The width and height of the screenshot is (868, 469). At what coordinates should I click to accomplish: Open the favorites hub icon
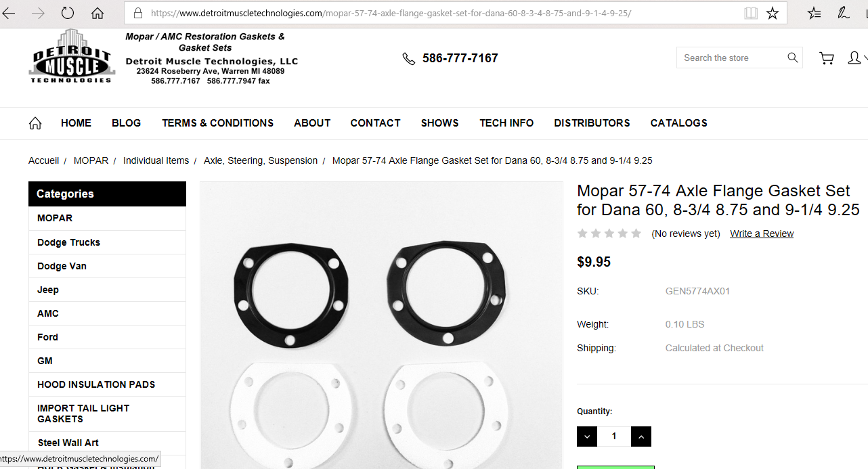pyautogui.click(x=815, y=13)
